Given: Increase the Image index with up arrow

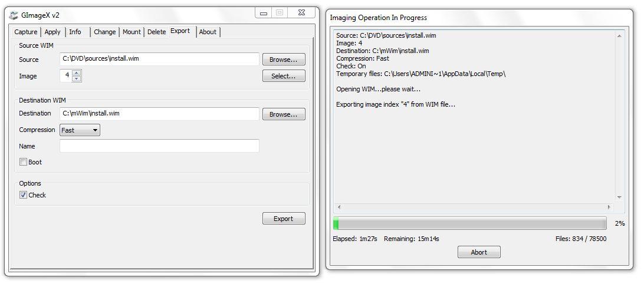Looking at the screenshot, I should 77,72.
